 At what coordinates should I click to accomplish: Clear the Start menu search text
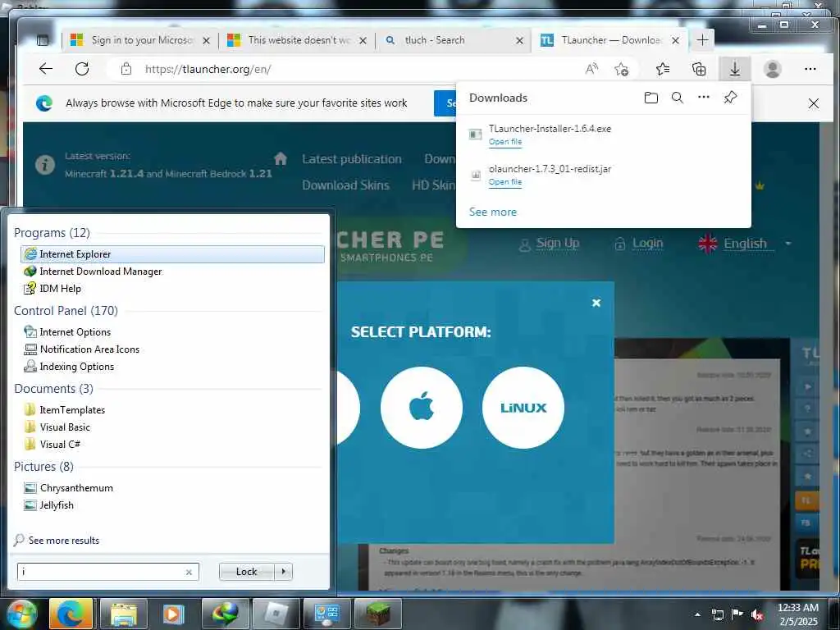tap(189, 572)
